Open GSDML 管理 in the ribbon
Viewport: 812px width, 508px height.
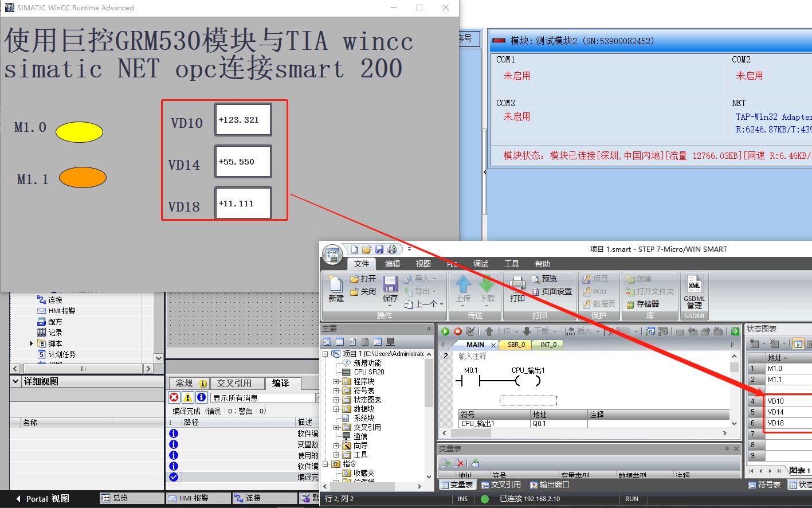tap(695, 291)
